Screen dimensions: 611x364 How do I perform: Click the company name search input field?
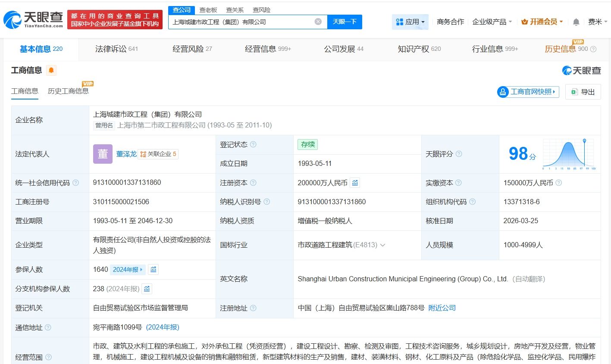pos(241,22)
